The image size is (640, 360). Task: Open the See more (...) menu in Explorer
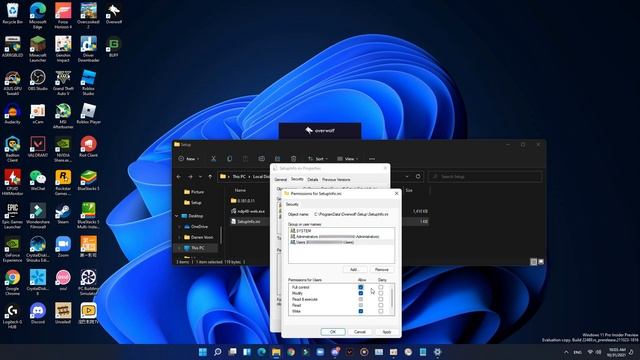(x=372, y=159)
